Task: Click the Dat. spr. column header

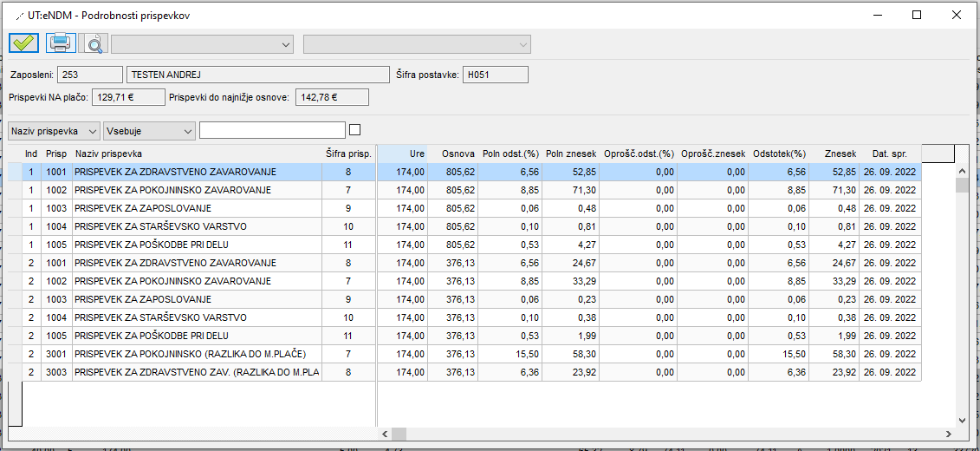Action: pos(891,154)
